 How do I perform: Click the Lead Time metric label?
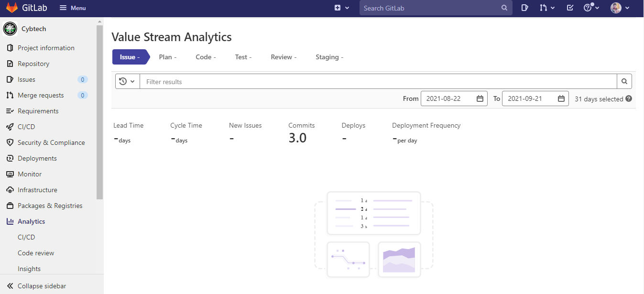[x=128, y=125]
